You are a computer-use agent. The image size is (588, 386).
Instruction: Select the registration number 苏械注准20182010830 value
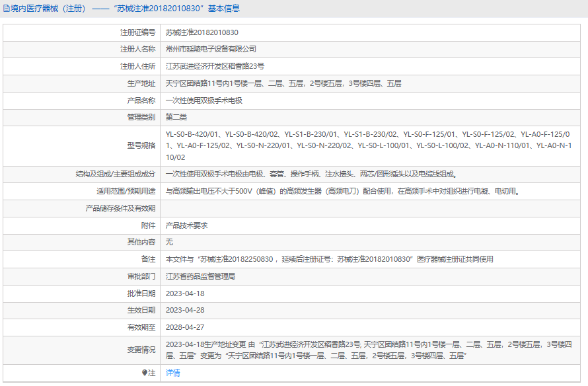202,32
